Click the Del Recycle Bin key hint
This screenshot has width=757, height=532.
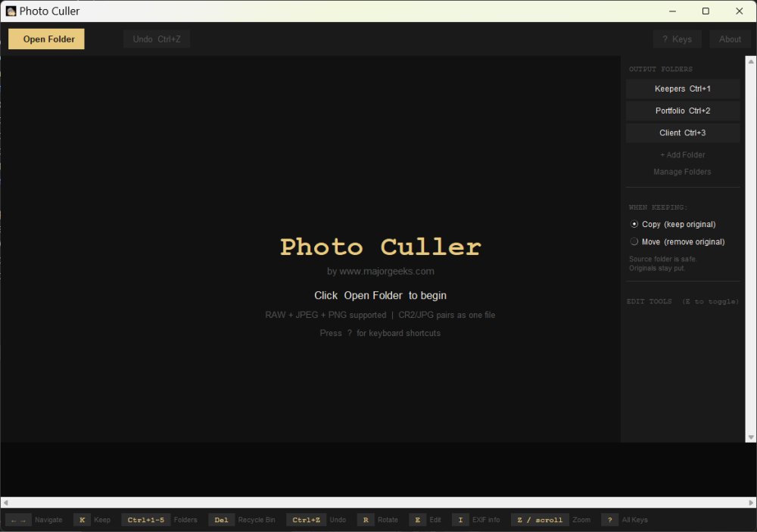coord(242,520)
